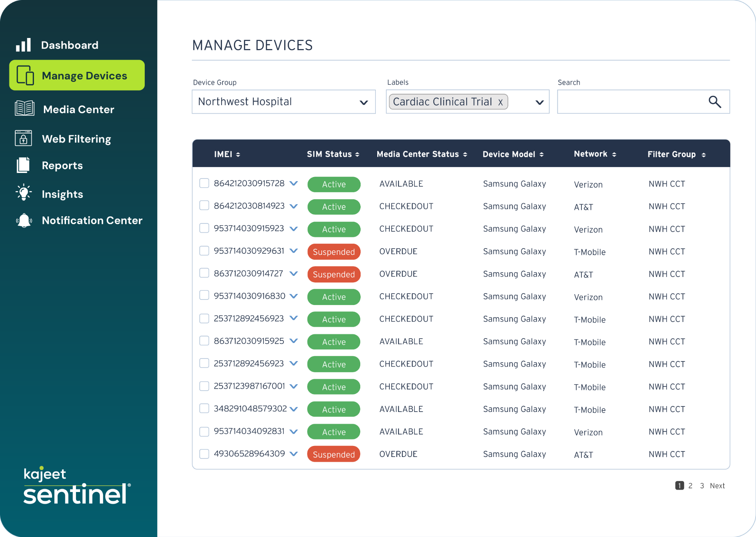Click the Cardiac Clinical Trial label chip
Image resolution: width=756 pixels, height=537 pixels.
tap(449, 102)
